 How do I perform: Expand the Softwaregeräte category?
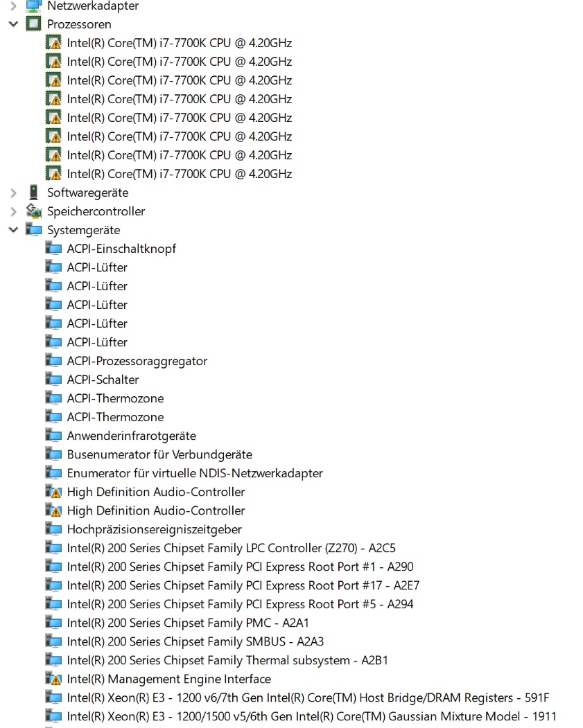coord(13,193)
